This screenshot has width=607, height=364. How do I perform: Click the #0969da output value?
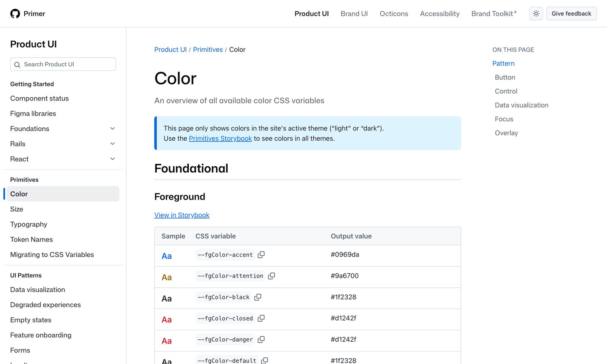point(345,254)
